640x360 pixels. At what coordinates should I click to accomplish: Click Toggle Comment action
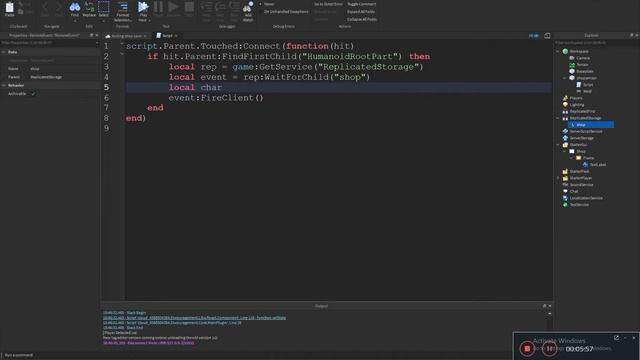pos(362,4)
